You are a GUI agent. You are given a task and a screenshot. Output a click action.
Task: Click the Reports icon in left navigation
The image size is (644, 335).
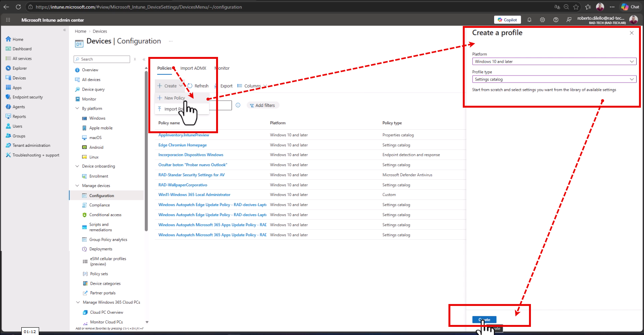pos(8,117)
